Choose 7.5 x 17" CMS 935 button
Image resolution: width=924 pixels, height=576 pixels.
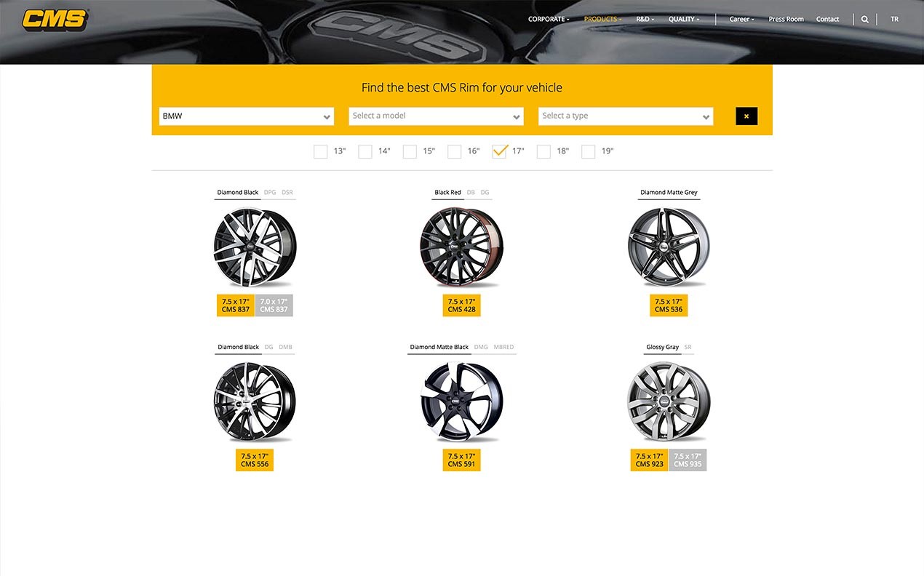(688, 460)
